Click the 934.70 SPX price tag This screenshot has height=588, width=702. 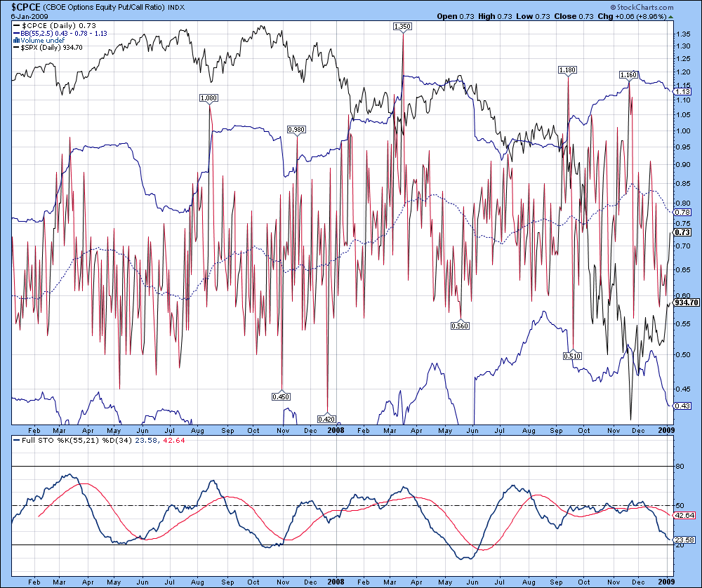click(x=686, y=302)
